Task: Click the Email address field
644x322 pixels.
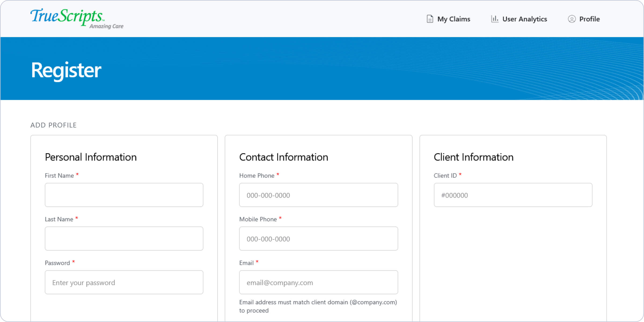Action: point(319,282)
